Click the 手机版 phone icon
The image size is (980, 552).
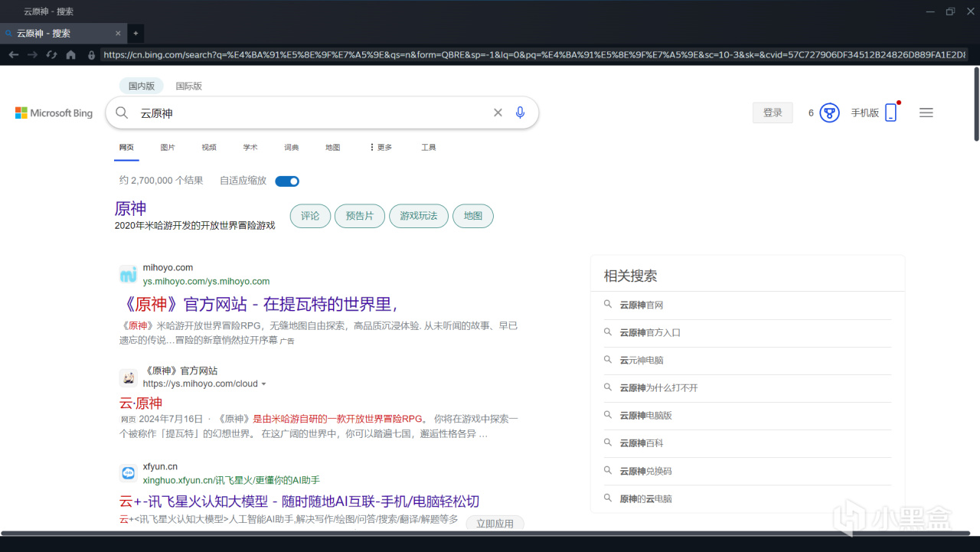pyautogui.click(x=890, y=113)
